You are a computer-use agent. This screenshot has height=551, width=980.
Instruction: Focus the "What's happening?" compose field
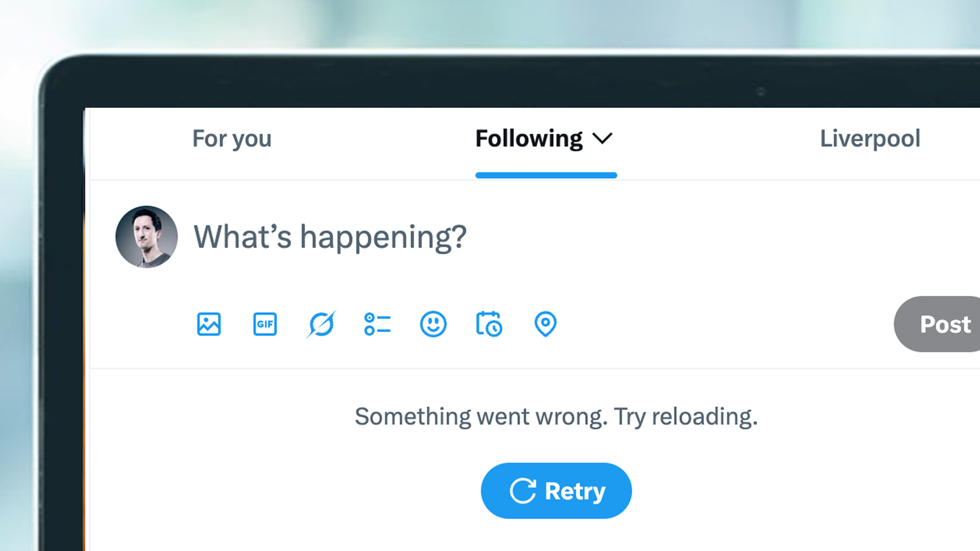coord(330,237)
